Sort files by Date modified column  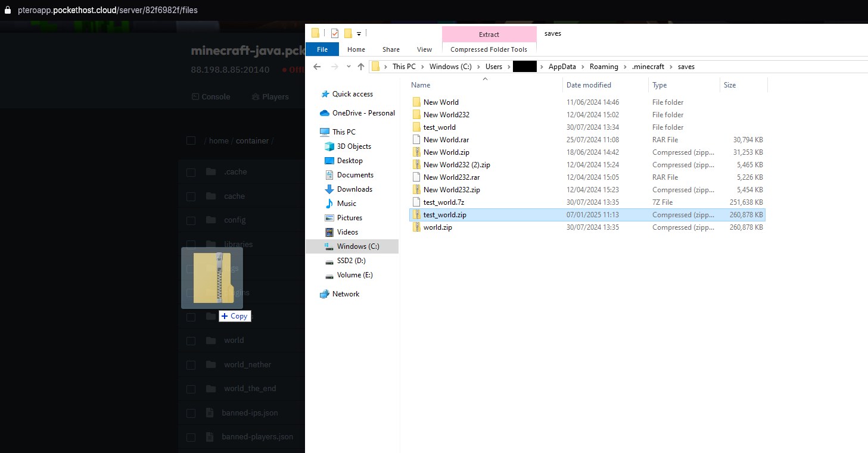tap(589, 85)
